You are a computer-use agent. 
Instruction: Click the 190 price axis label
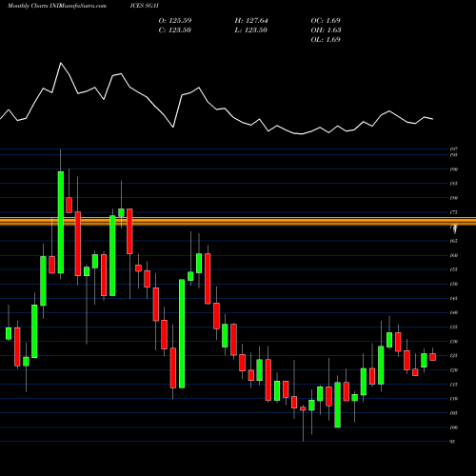pos(454,169)
